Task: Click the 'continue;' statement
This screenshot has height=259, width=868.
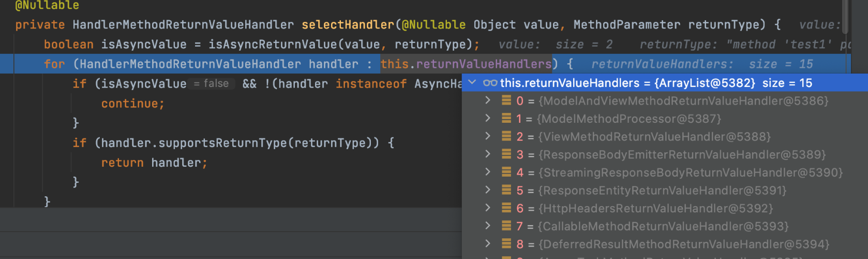Action: (133, 104)
